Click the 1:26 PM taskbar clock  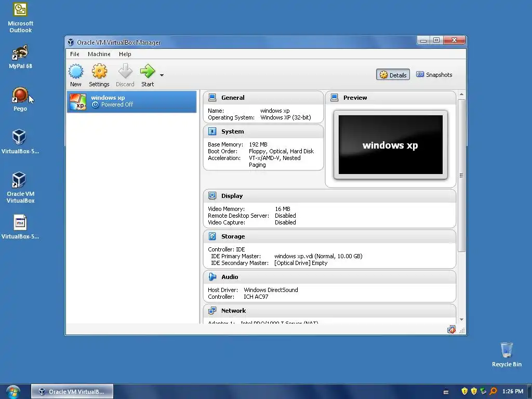click(513, 391)
